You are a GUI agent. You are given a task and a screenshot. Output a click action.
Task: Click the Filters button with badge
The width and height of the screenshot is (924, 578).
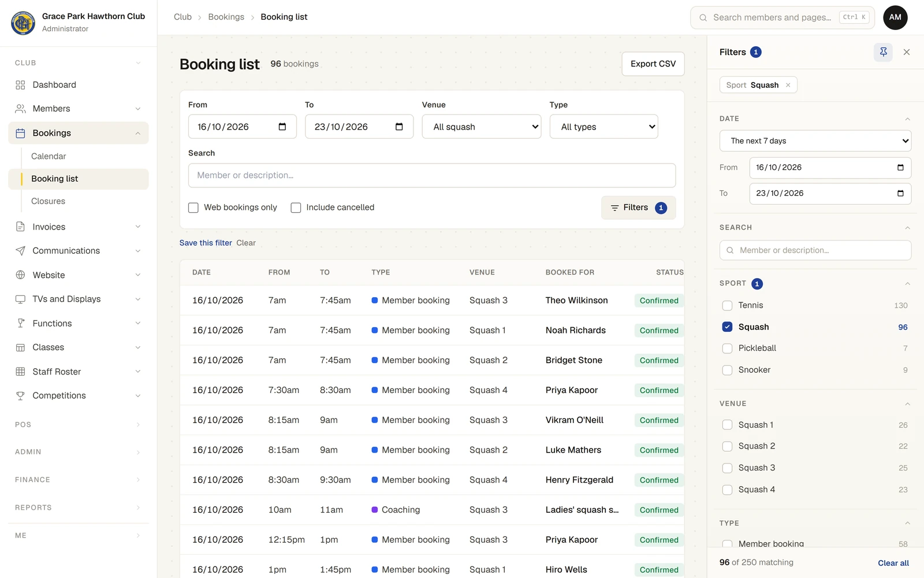click(639, 208)
